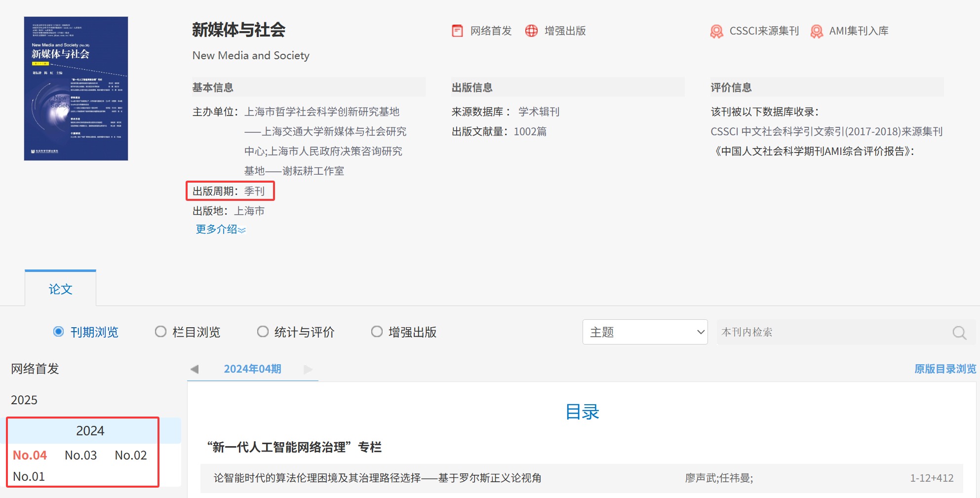
Task: Collapse the 2024 year in issue list
Action: [x=90, y=431]
